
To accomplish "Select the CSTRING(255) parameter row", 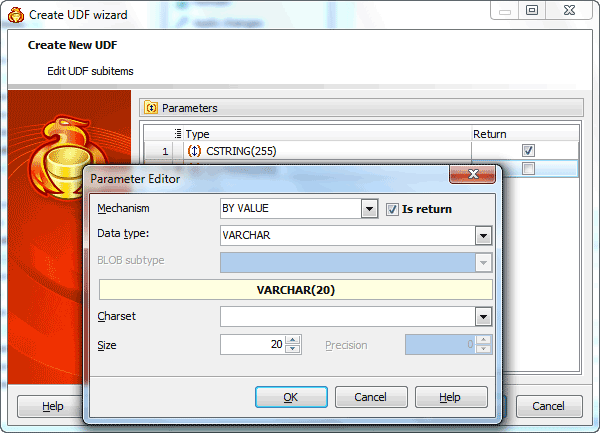I will tap(361, 151).
